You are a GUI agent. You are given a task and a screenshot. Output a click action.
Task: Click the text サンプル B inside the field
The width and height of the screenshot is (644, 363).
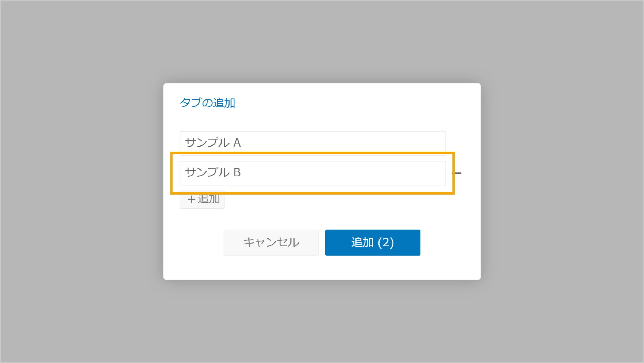click(213, 172)
